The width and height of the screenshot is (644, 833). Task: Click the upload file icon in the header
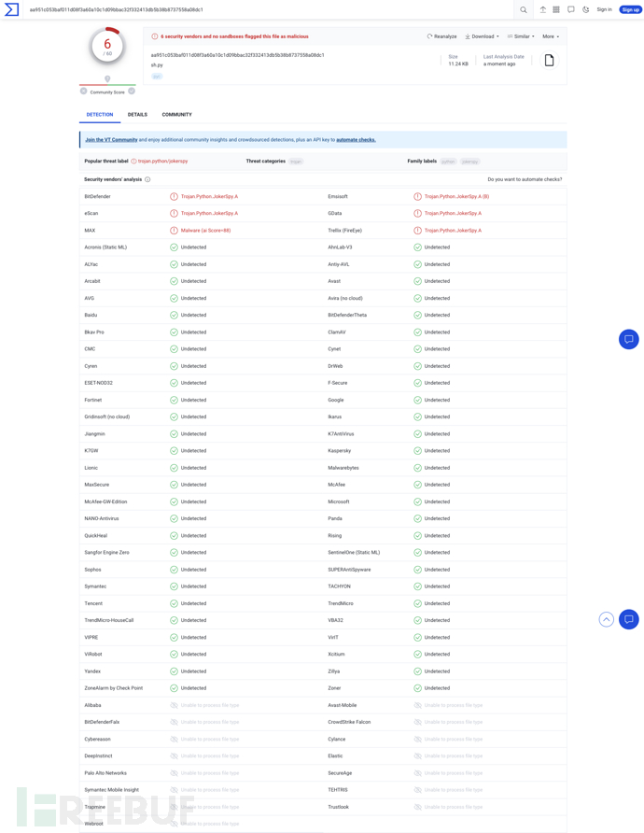pos(542,9)
